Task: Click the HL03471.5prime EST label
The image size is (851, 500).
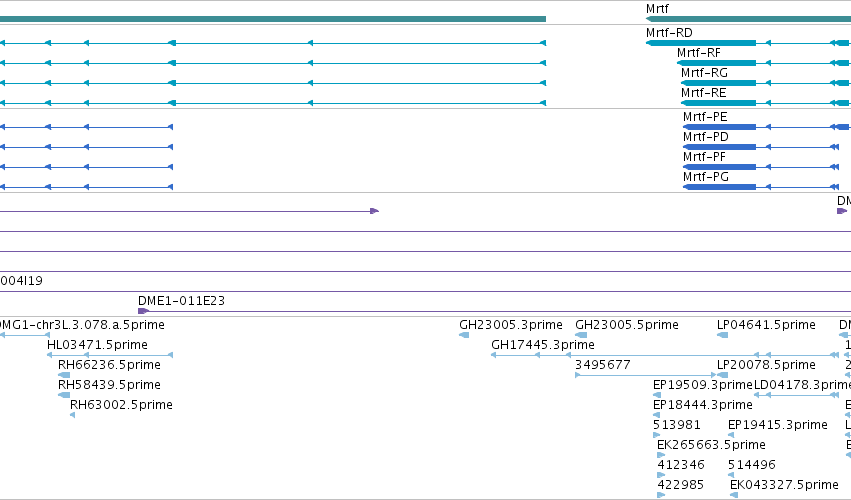Action: point(97,345)
